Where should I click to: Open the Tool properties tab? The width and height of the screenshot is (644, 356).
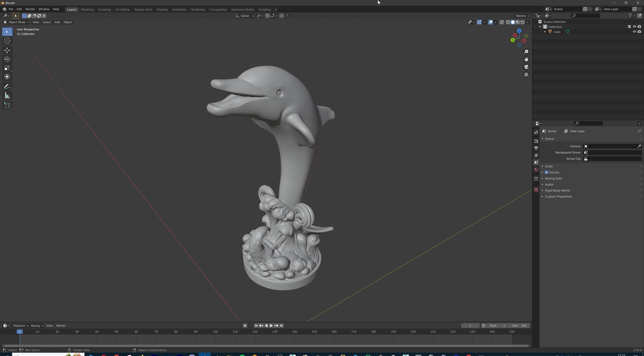(x=536, y=132)
